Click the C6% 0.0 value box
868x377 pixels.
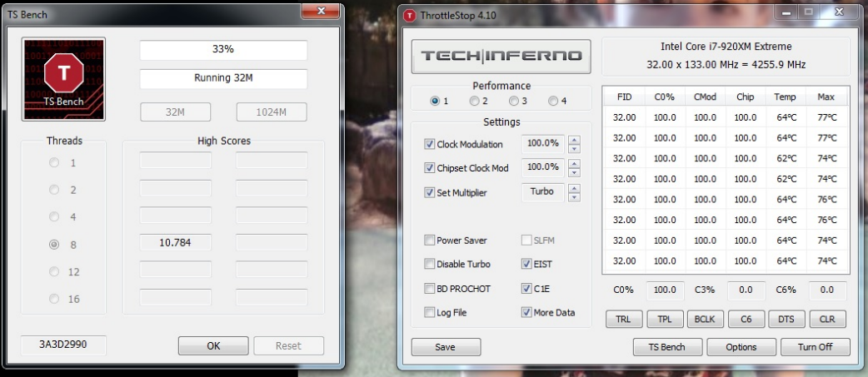coord(827,290)
